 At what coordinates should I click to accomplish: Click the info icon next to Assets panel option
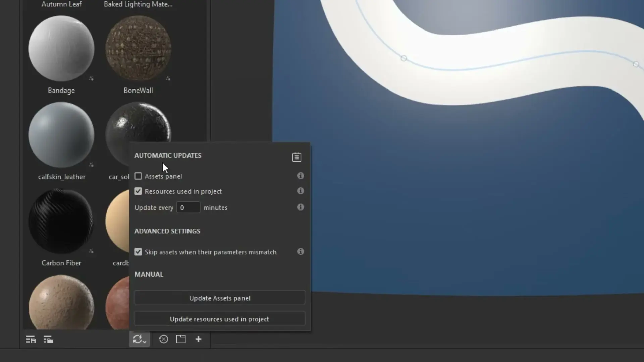point(300,176)
